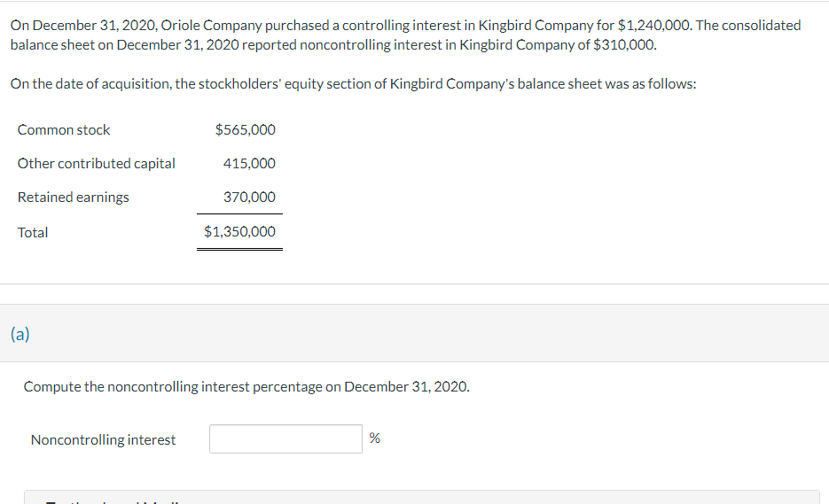The height and width of the screenshot is (504, 829).
Task: Expand the (a) section header
Action: click(x=20, y=334)
